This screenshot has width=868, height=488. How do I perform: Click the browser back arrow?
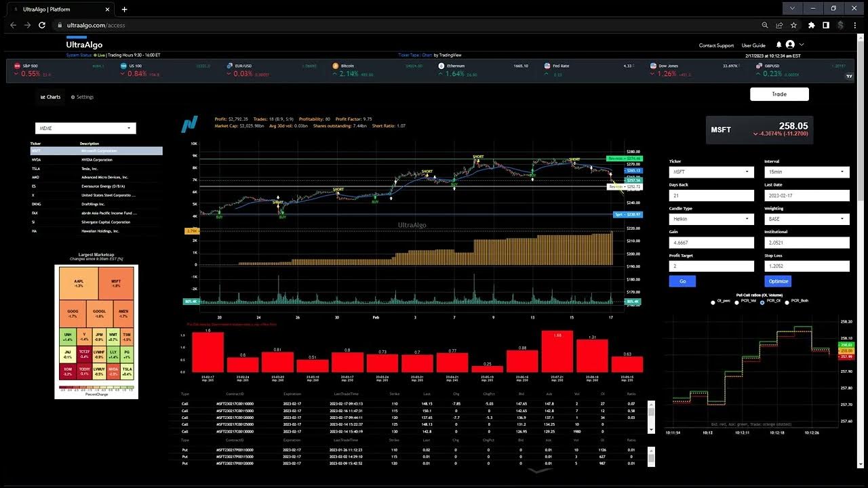coord(13,25)
